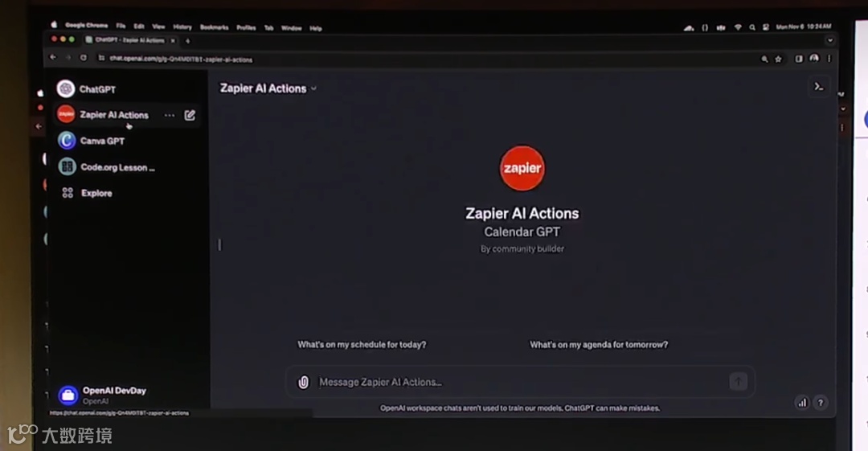This screenshot has height=451, width=868.
Task: Open a new Chrome tab
Action: point(187,40)
